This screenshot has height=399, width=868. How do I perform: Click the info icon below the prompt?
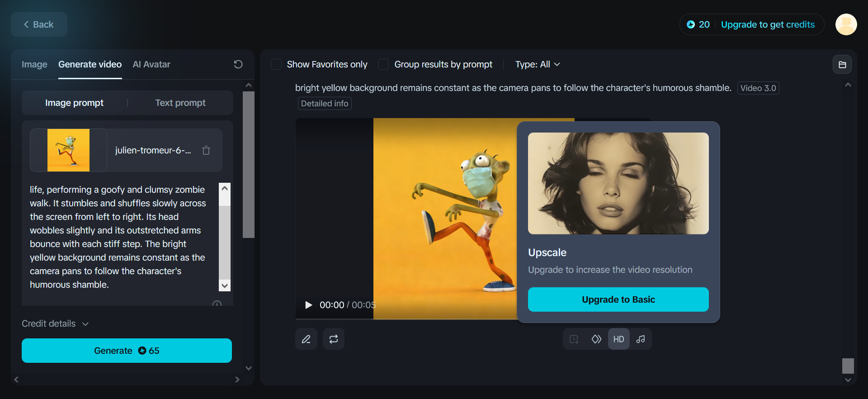click(217, 304)
